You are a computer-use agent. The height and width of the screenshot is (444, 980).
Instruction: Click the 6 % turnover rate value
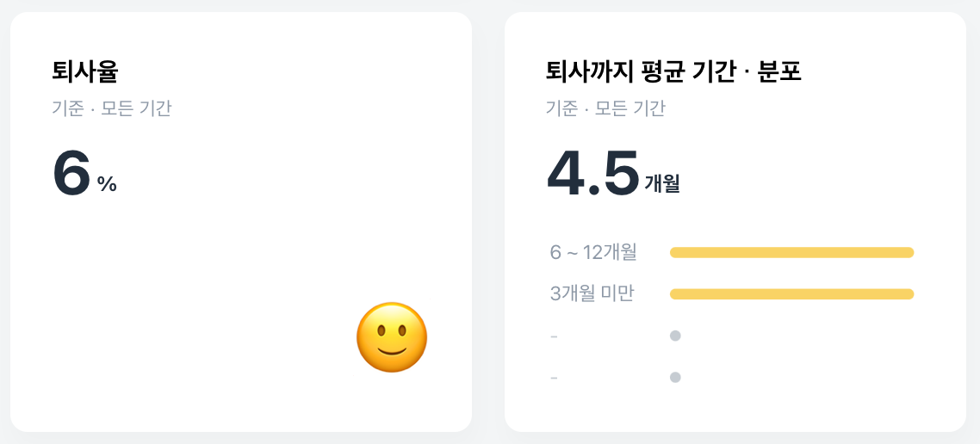pyautogui.click(x=85, y=174)
